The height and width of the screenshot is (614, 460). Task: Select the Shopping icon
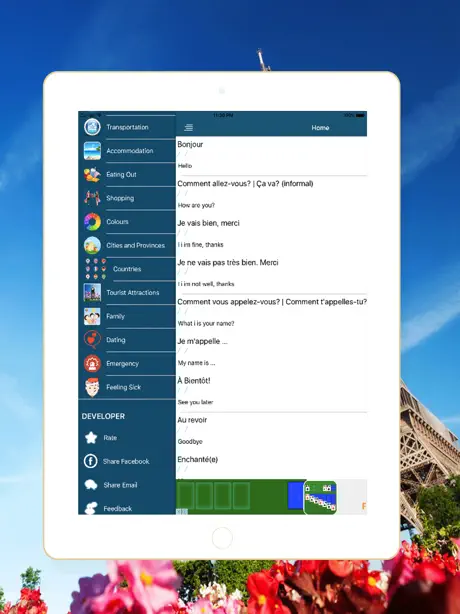tap(92, 198)
